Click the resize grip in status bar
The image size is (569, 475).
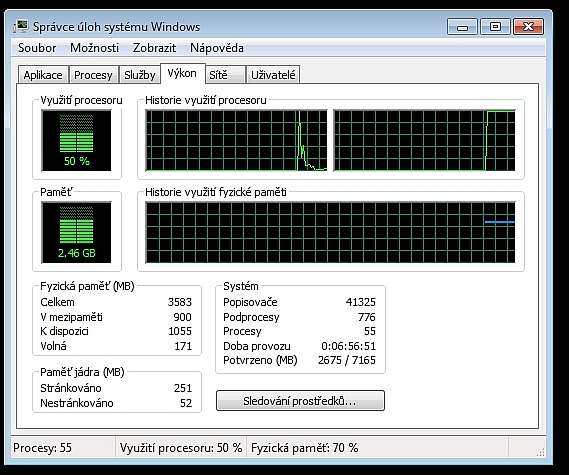pyautogui.click(x=540, y=452)
